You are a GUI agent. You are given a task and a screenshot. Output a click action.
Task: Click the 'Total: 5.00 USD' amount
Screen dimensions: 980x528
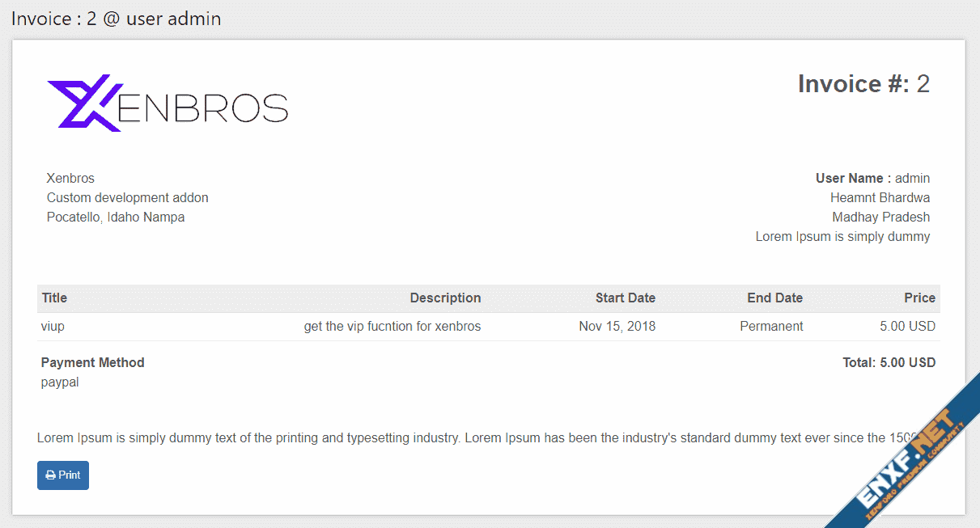[x=889, y=363]
